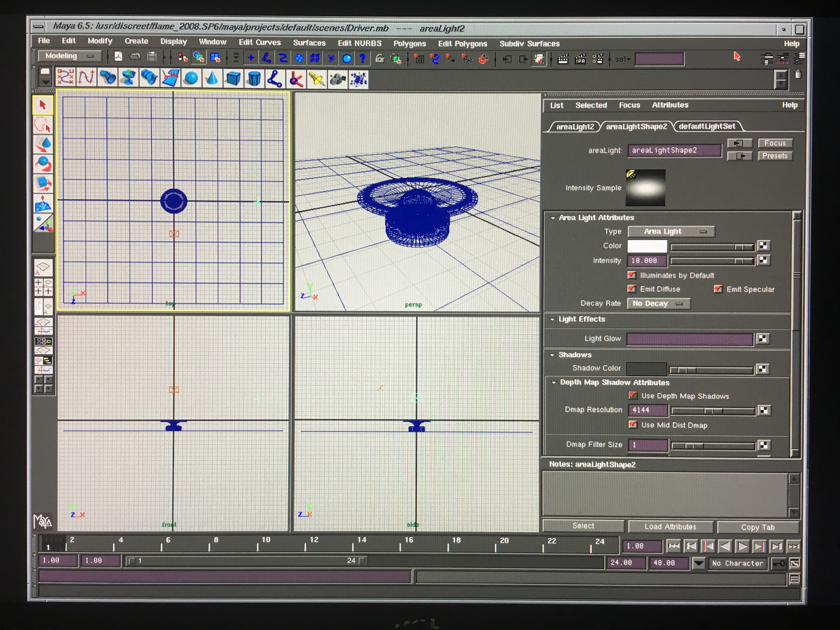Open the Modeling menu set dropdown
Viewport: 840px width, 630px height.
(70, 56)
